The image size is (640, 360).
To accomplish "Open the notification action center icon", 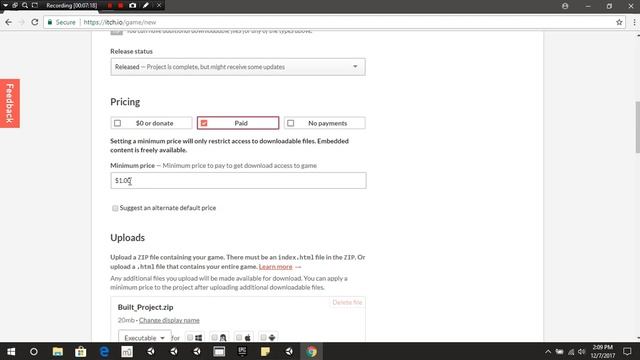I will click(x=627, y=351).
